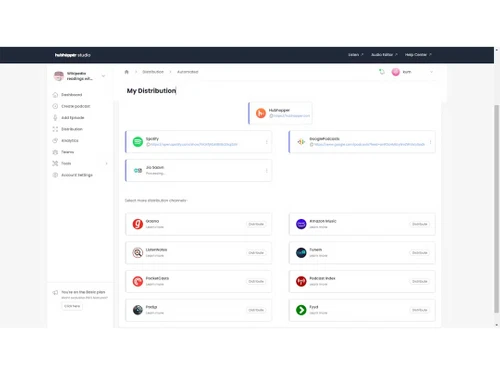Click the Add Episode microphone icon
Image resolution: width=500 pixels, height=375 pixels.
pyautogui.click(x=55, y=117)
